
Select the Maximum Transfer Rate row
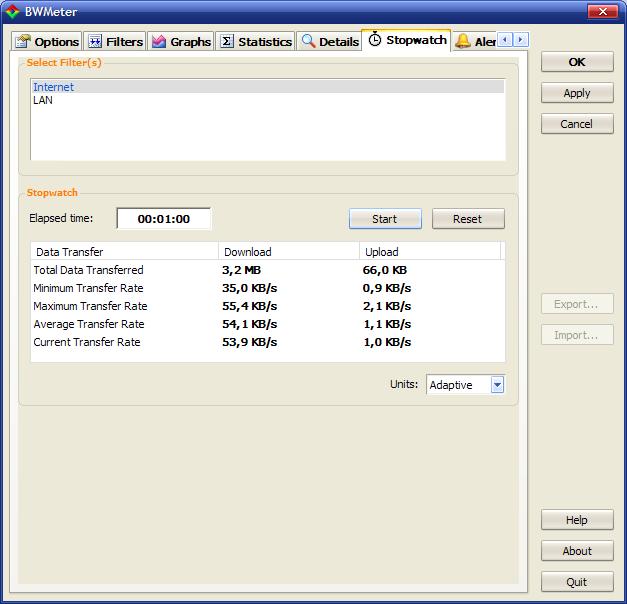coord(268,306)
